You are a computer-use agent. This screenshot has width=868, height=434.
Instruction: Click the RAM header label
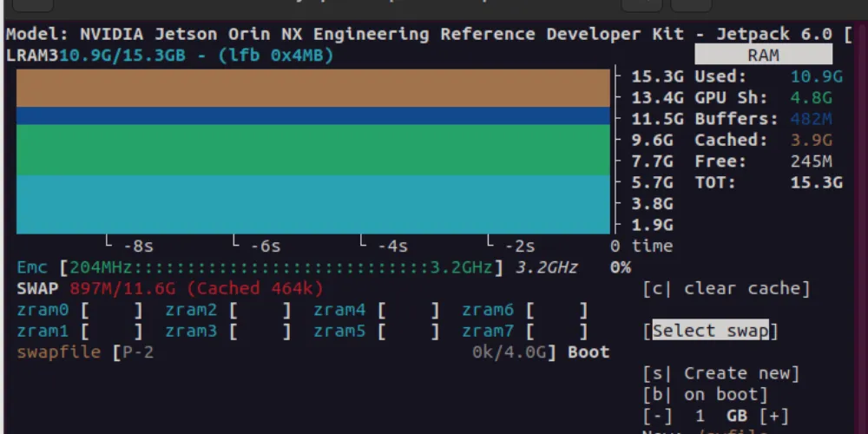(763, 55)
